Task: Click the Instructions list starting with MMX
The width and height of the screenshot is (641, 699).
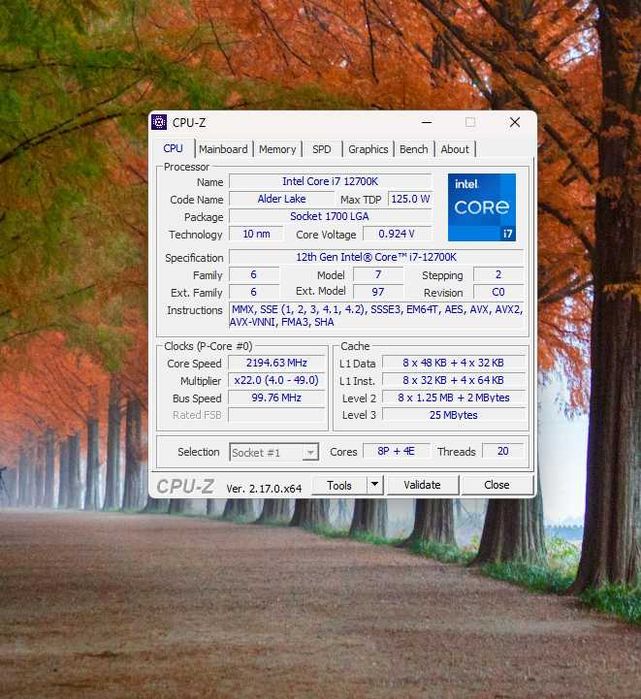Action: tap(377, 316)
